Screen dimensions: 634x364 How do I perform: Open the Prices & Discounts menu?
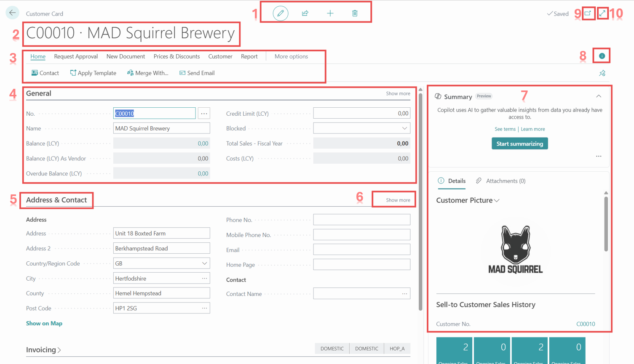coord(177,56)
